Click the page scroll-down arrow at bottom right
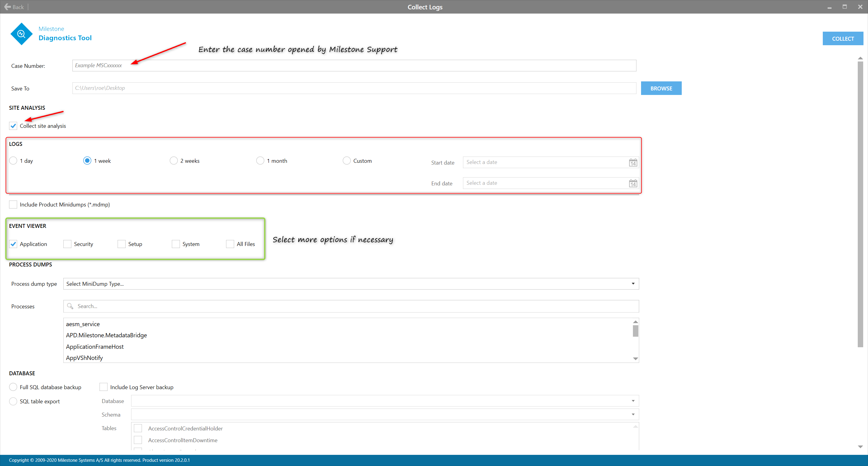The width and height of the screenshot is (868, 466). point(860,447)
